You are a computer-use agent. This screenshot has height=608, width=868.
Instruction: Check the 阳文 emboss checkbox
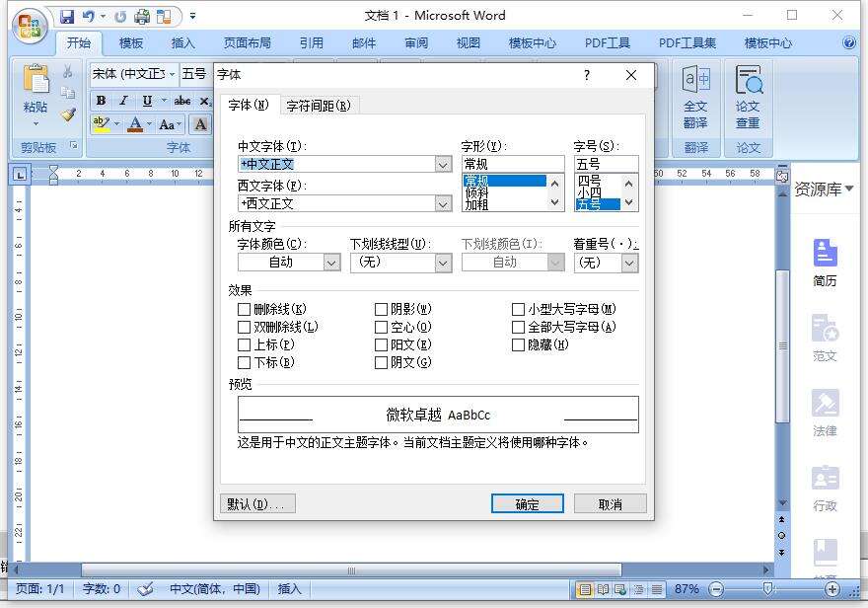click(x=381, y=344)
